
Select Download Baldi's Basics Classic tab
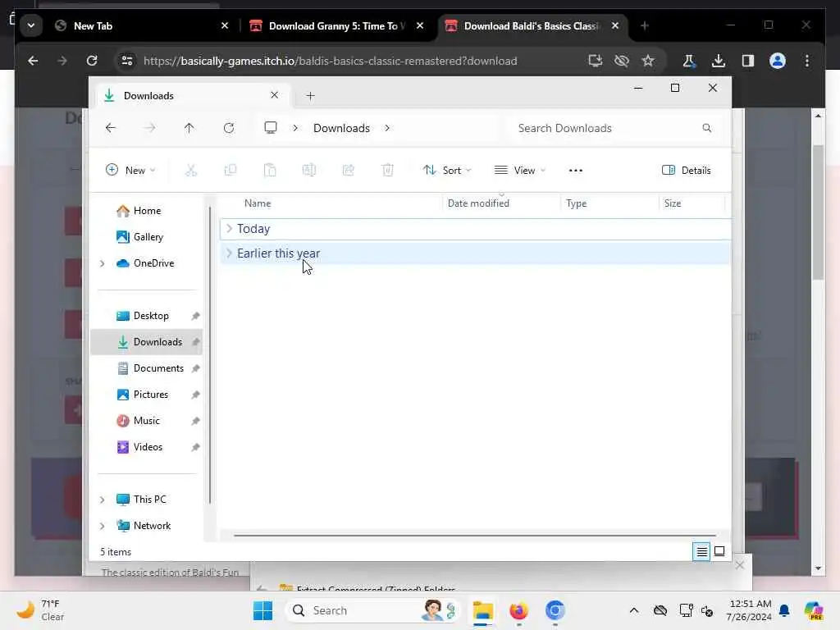[x=532, y=25]
